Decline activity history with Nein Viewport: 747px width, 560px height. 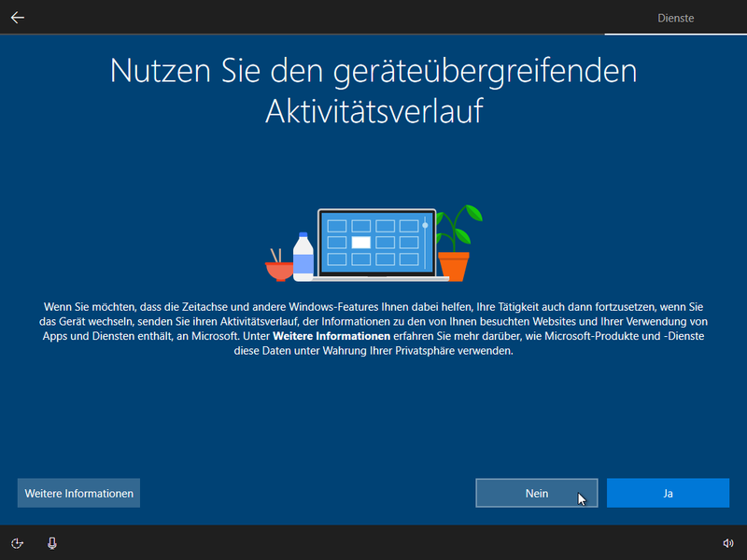point(536,493)
